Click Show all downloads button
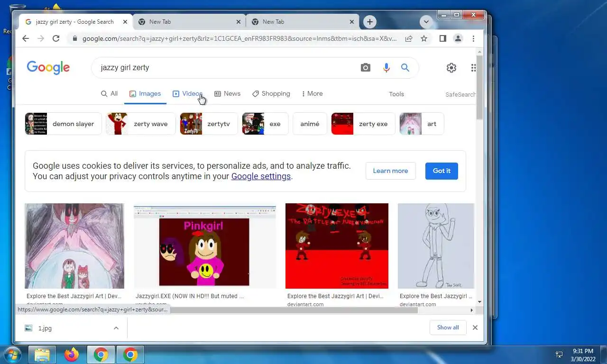This screenshot has width=607, height=364. click(448, 328)
